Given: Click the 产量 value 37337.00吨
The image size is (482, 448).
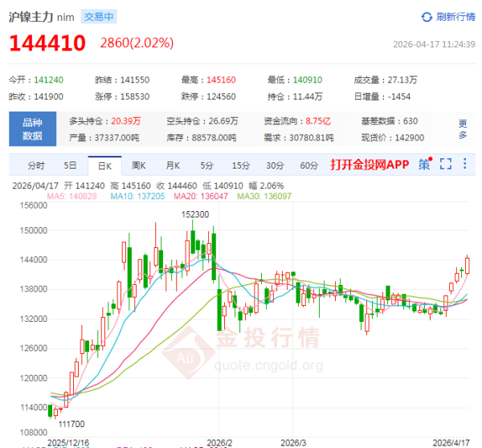Looking at the screenshot, I should pyautogui.click(x=116, y=137).
